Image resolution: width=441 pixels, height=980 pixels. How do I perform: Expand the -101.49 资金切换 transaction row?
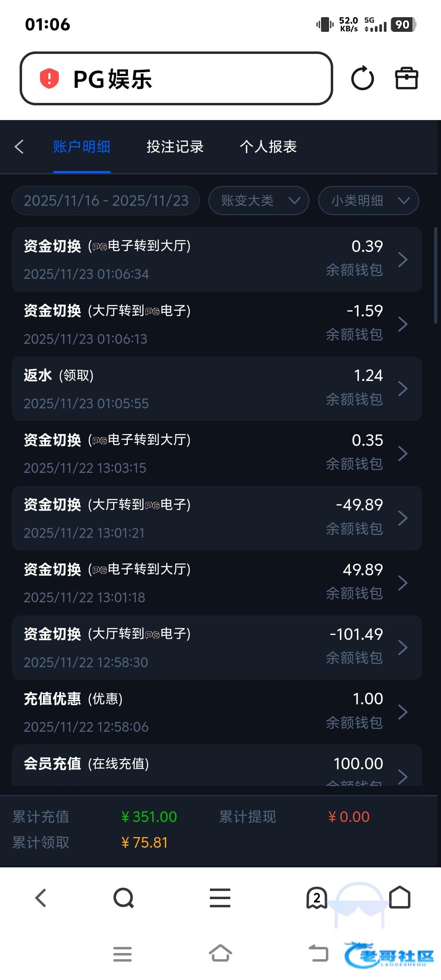pos(217,648)
